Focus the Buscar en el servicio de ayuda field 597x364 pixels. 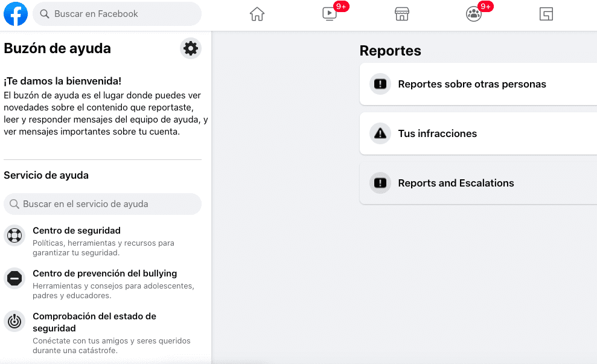pyautogui.click(x=103, y=204)
